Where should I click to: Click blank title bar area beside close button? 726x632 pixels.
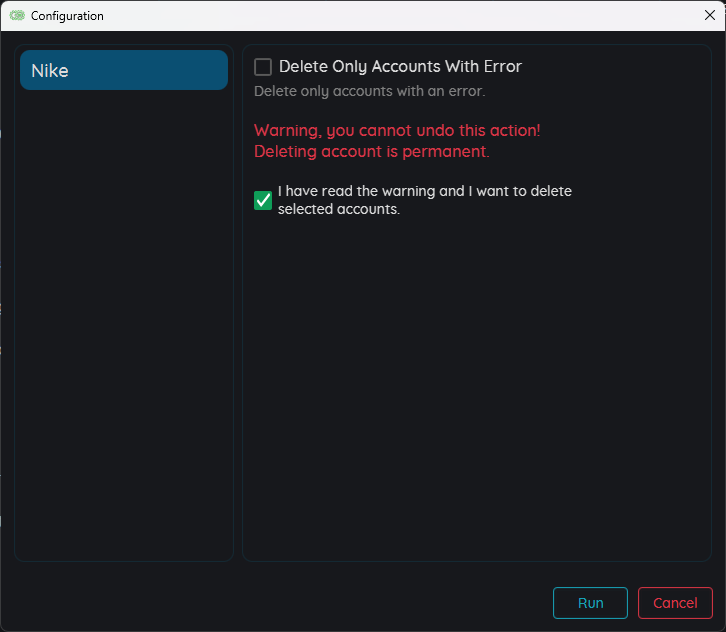tap(500, 16)
